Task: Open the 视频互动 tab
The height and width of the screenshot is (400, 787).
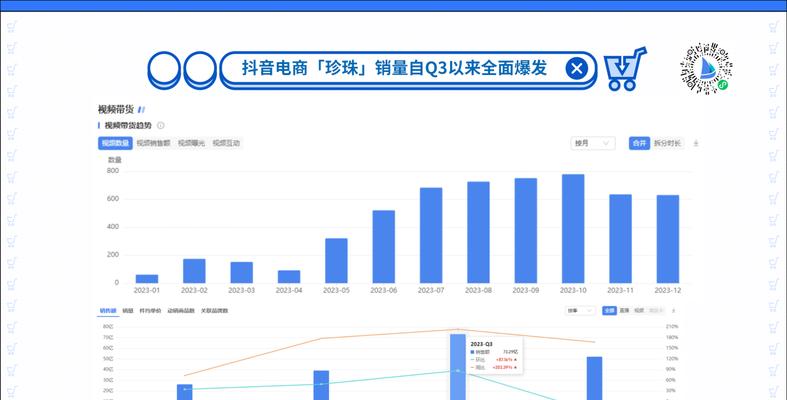Action: click(x=226, y=143)
